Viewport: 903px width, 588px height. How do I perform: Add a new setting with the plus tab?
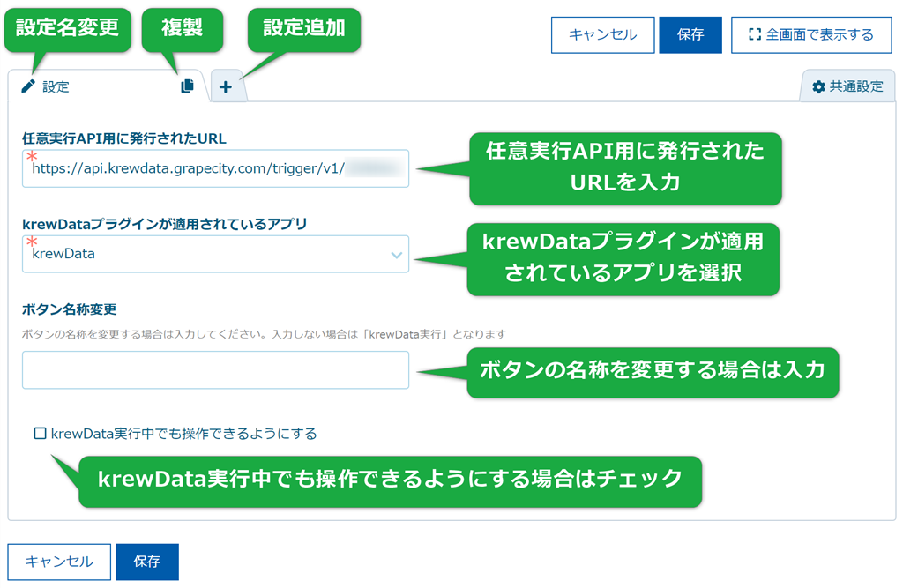[226, 87]
